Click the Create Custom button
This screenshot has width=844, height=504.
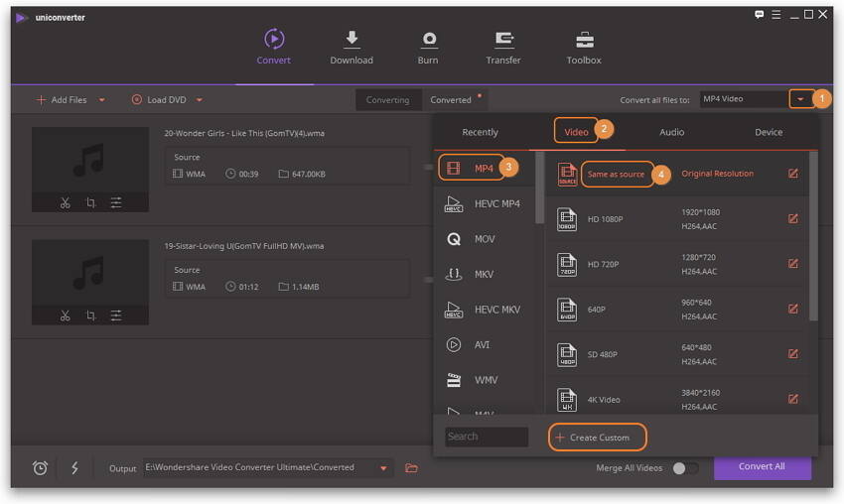point(597,438)
